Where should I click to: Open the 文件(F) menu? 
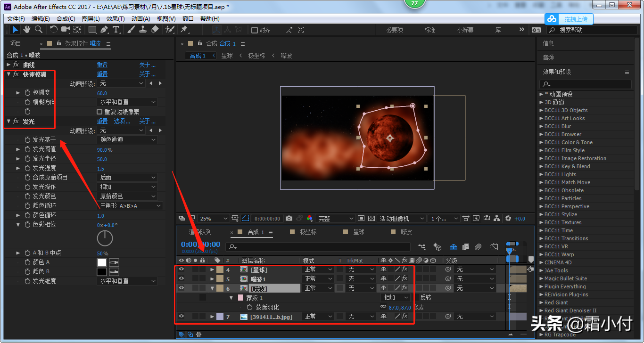coord(16,19)
